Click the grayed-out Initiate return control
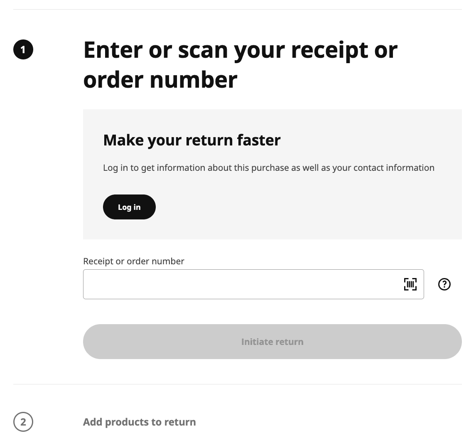 (272, 341)
